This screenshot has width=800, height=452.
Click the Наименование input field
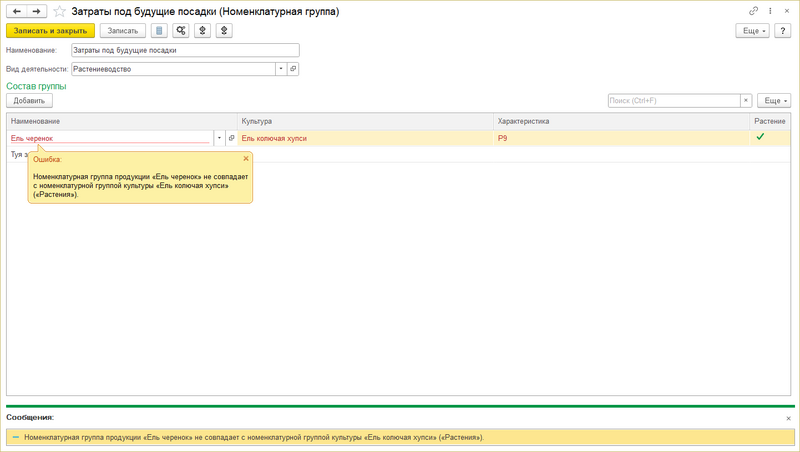coord(185,50)
